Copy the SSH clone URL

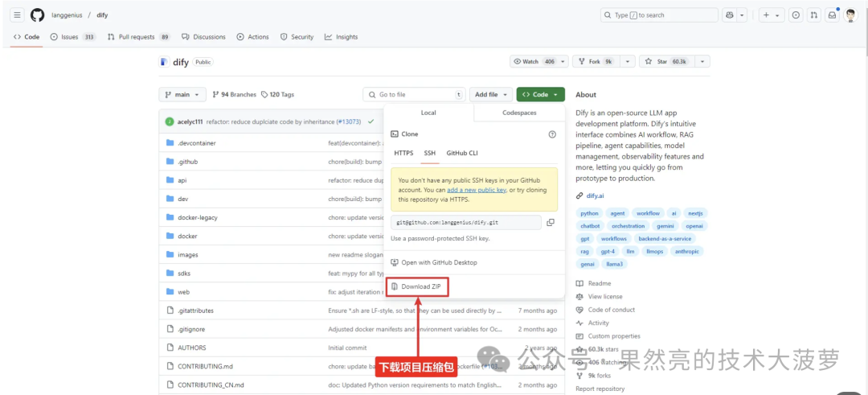point(551,222)
